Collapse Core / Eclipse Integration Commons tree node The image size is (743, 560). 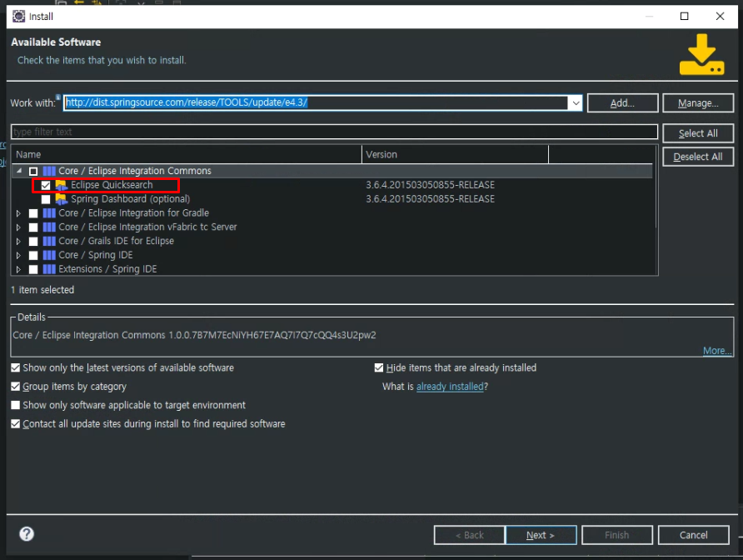[x=19, y=171]
